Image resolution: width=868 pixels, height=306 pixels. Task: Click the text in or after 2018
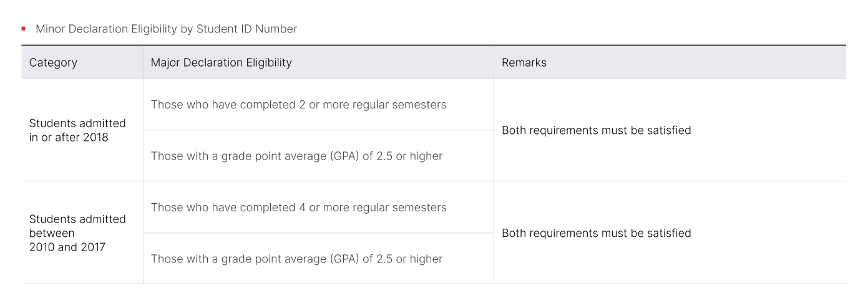(x=69, y=137)
